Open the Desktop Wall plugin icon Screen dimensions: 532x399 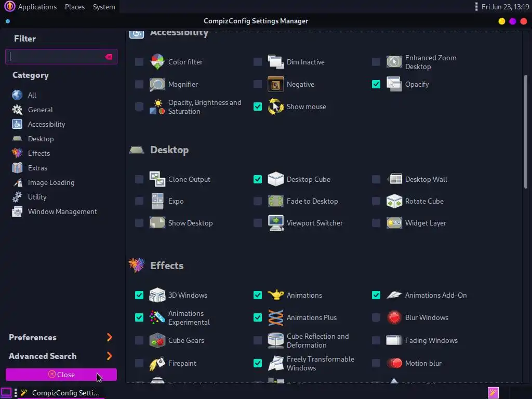click(x=394, y=179)
